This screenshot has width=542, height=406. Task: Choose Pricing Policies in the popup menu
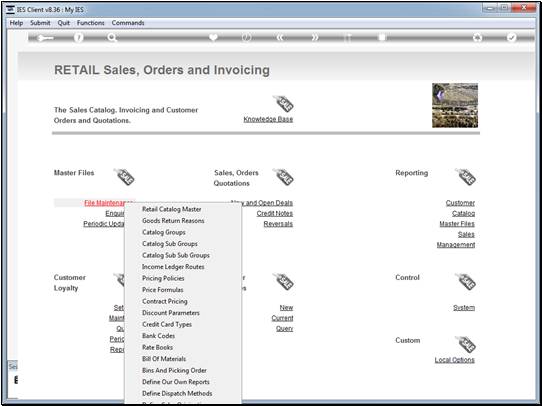pyautogui.click(x=163, y=278)
